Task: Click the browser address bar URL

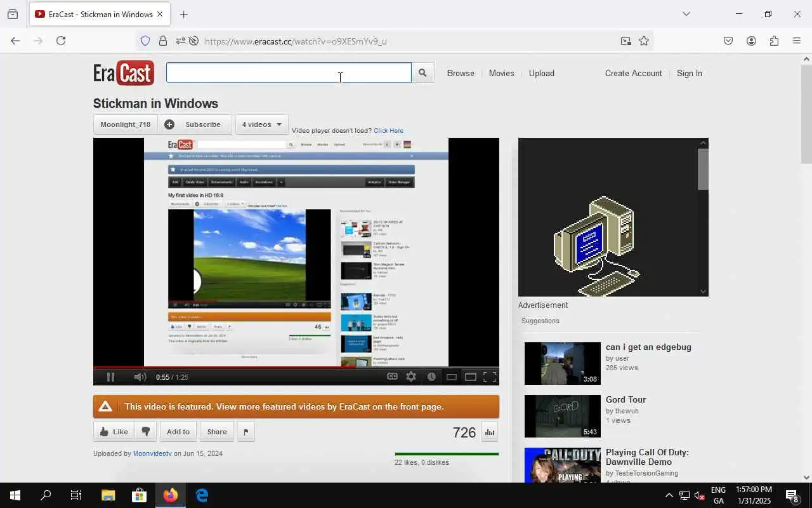Action: [296, 41]
